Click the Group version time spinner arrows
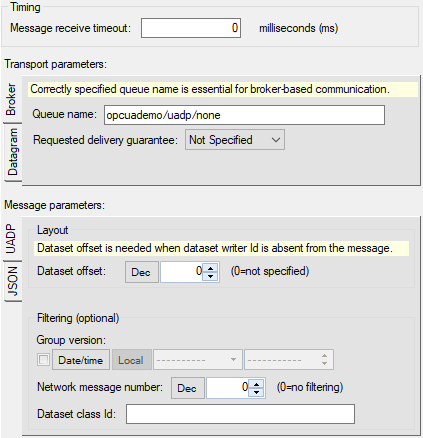 324,360
